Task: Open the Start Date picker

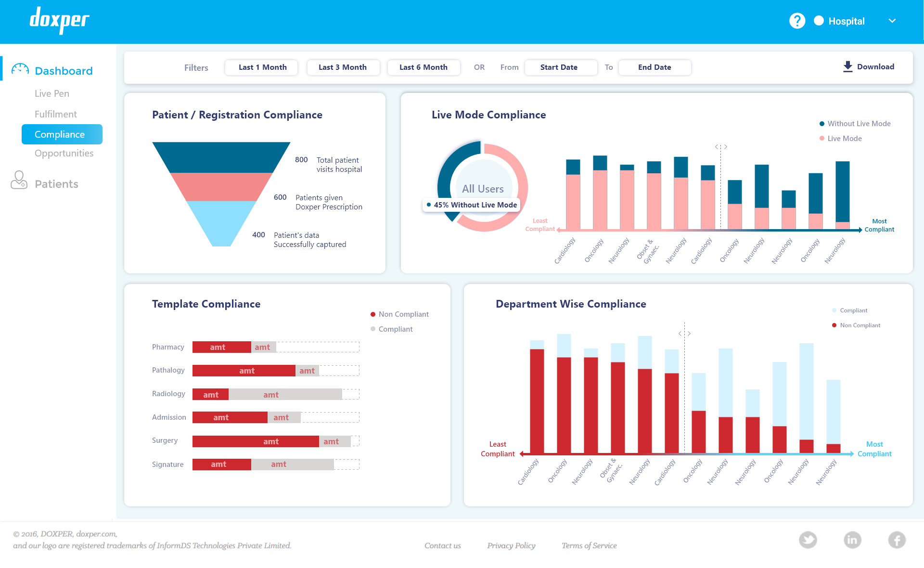Action: point(560,67)
